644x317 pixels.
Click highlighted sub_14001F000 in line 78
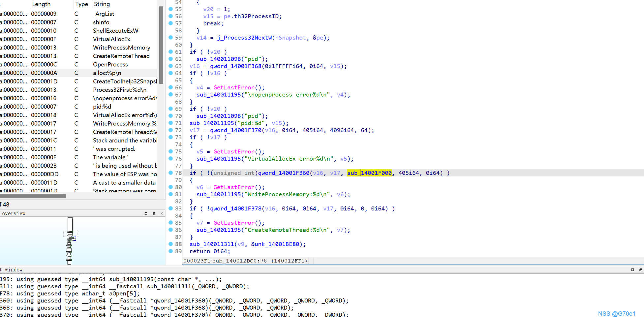[369, 173]
